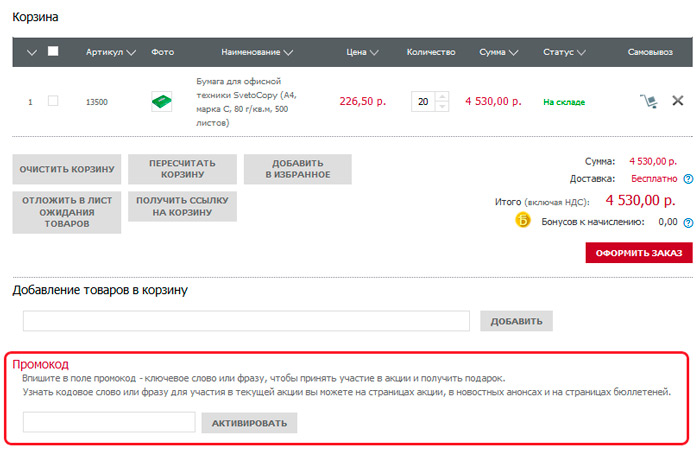Open the Бумага для офисной техники SvetoCopy product name

[246, 102]
